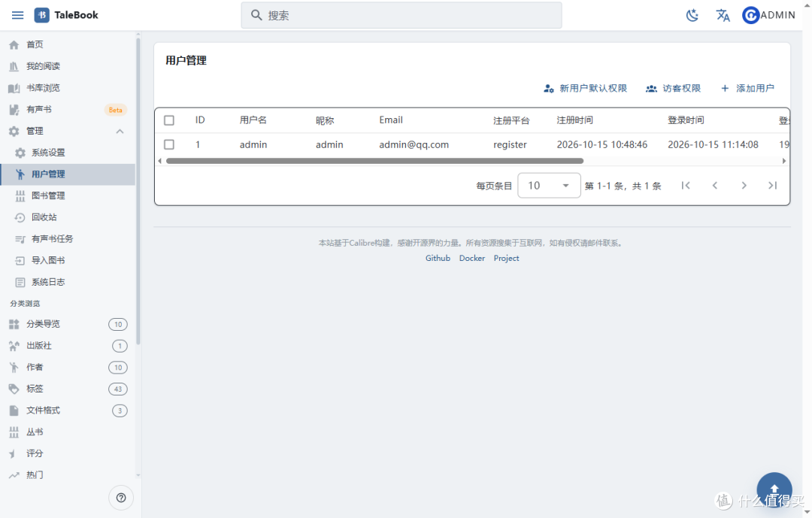Open 回收站 recycle bin
The height and width of the screenshot is (518, 812).
tap(68, 217)
